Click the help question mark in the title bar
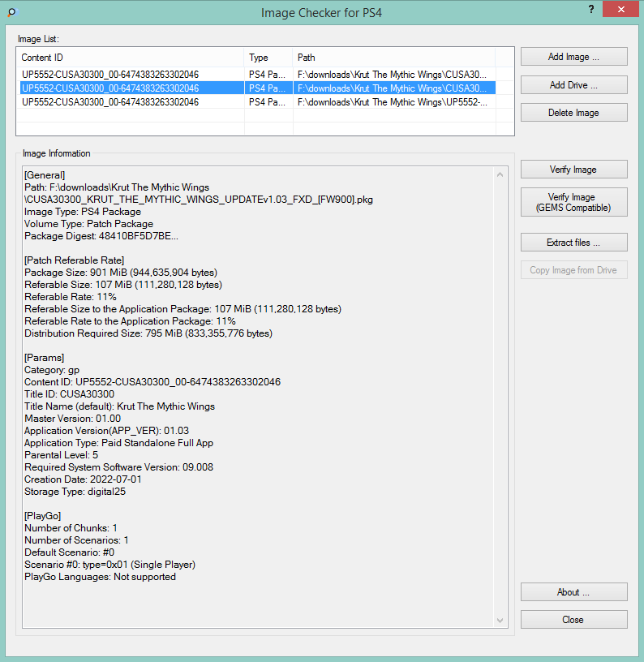 point(591,9)
